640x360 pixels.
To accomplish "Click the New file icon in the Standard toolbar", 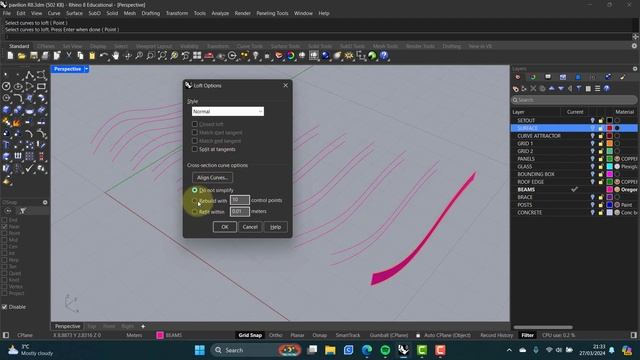I will click(10, 56).
